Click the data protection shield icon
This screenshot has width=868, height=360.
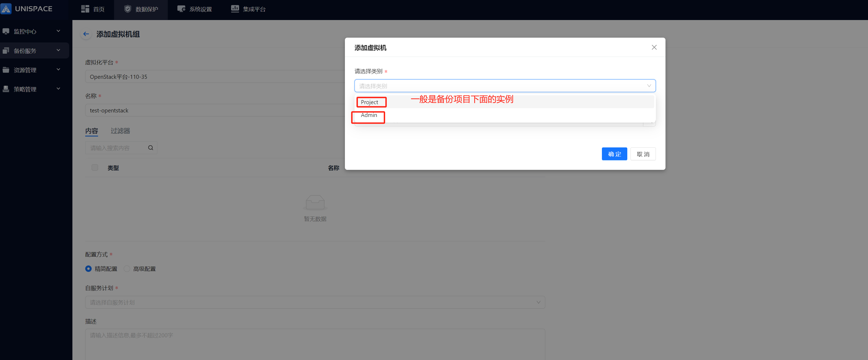pos(127,9)
